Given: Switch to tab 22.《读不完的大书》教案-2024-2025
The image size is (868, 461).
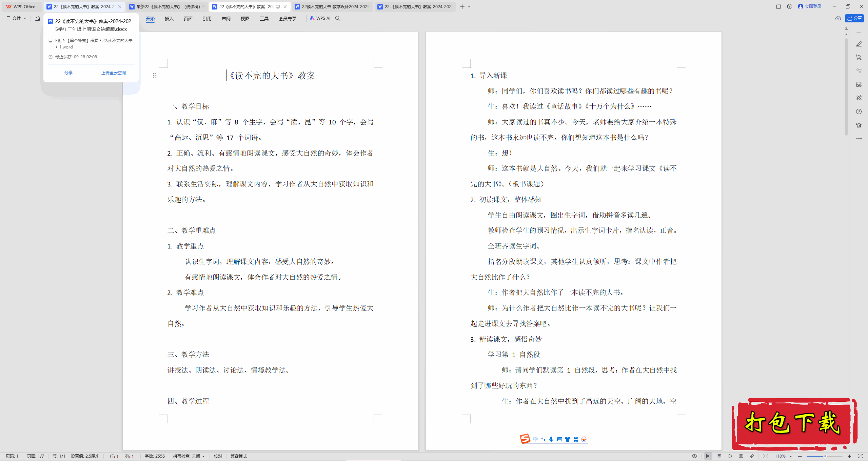Looking at the screenshot, I should click(x=415, y=6).
